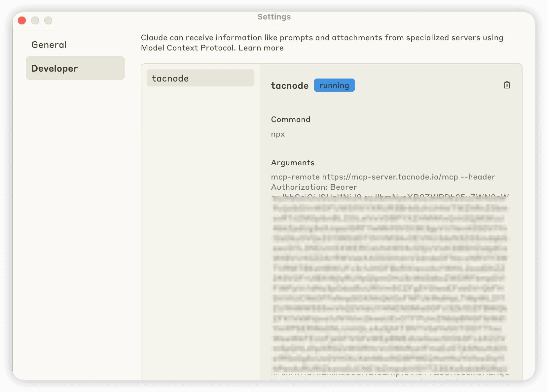Minimize the Settings window

click(35, 20)
